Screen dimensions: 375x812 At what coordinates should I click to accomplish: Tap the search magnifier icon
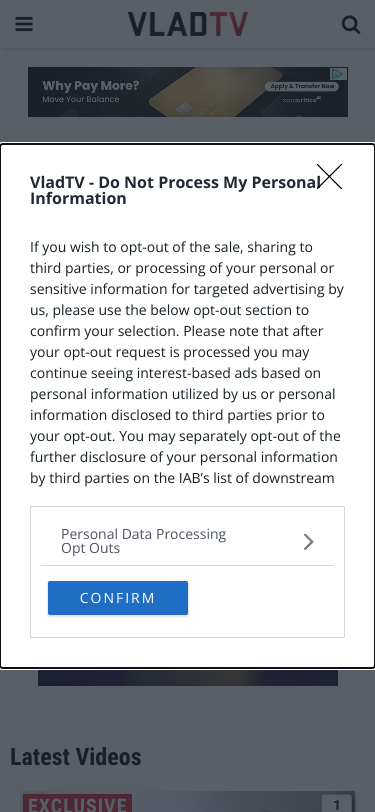coord(351,24)
